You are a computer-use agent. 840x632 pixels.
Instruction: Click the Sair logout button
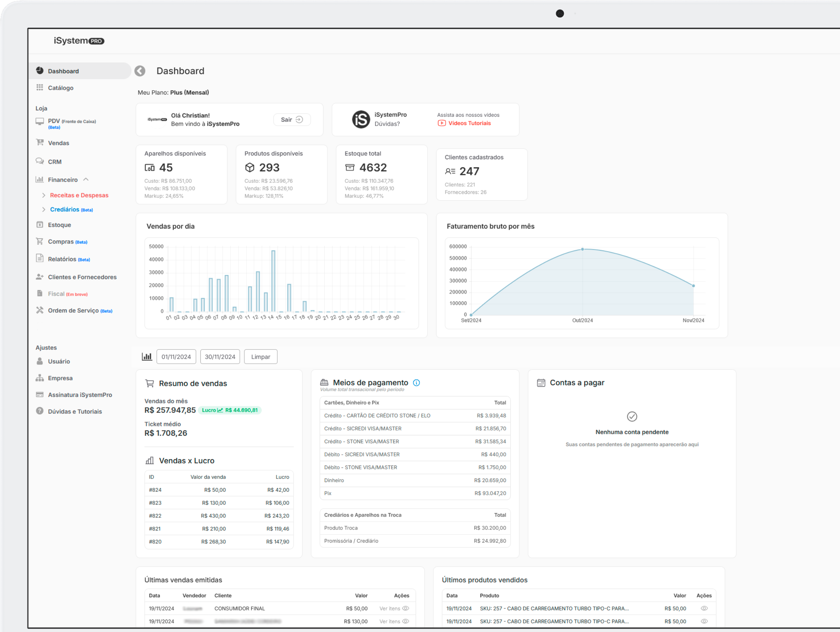(x=292, y=119)
